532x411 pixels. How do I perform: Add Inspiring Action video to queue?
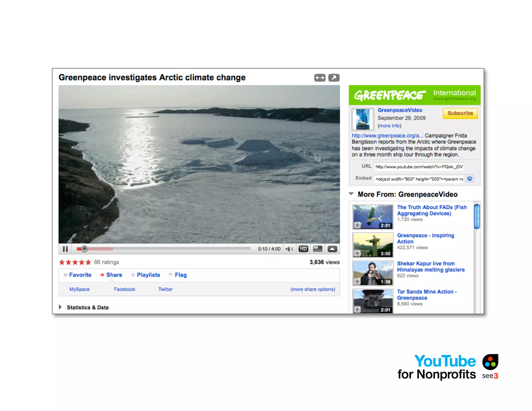[357, 253]
